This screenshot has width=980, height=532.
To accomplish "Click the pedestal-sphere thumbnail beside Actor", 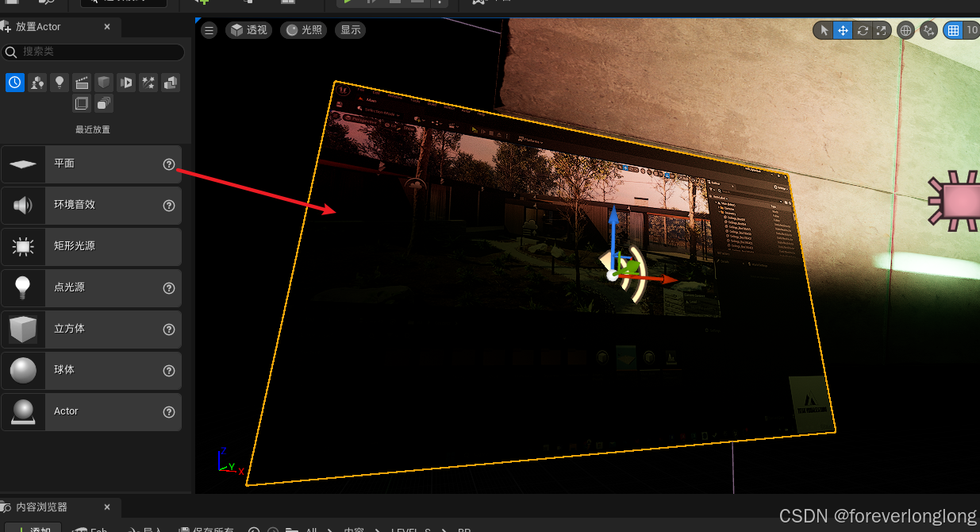I will pos(23,412).
